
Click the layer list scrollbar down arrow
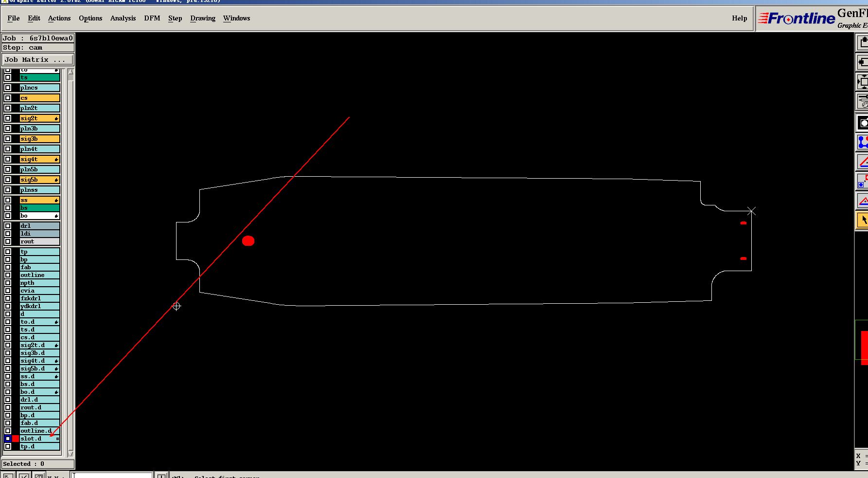71,453
